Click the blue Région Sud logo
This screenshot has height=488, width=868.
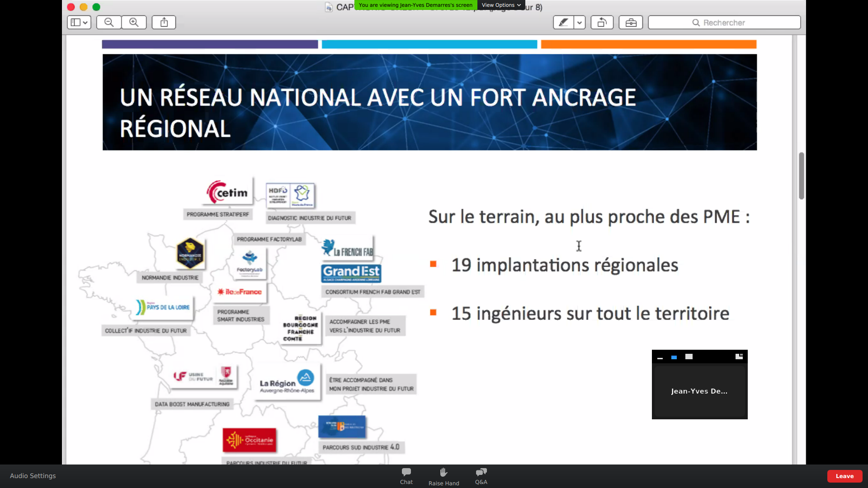(342, 427)
